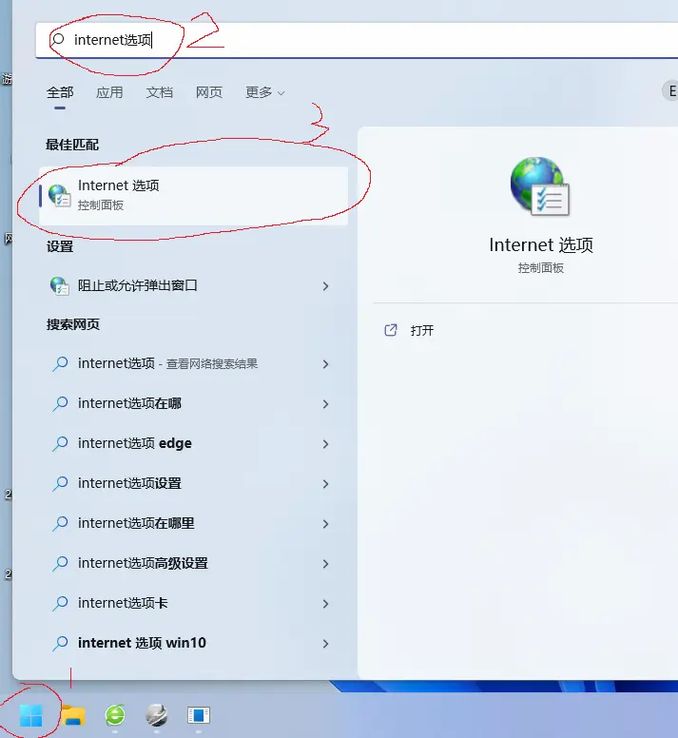Click search icon beside internet选项卡 suggestion

pos(60,603)
